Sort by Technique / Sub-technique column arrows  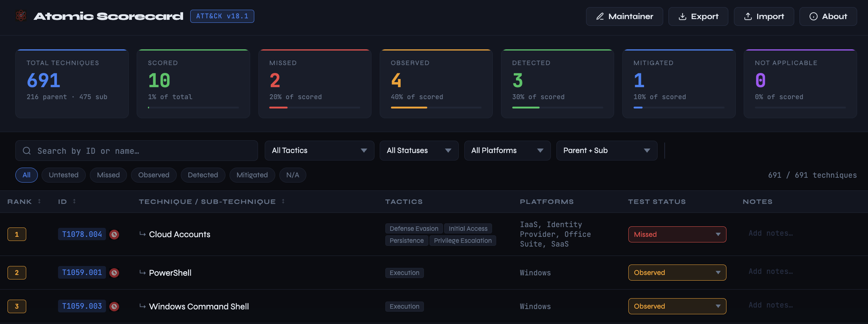(283, 201)
